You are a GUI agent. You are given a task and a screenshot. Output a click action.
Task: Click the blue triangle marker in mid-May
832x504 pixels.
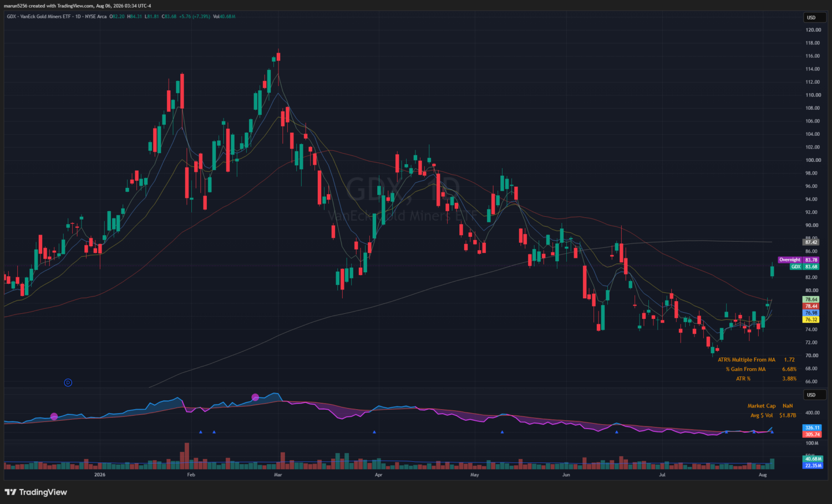point(502,432)
